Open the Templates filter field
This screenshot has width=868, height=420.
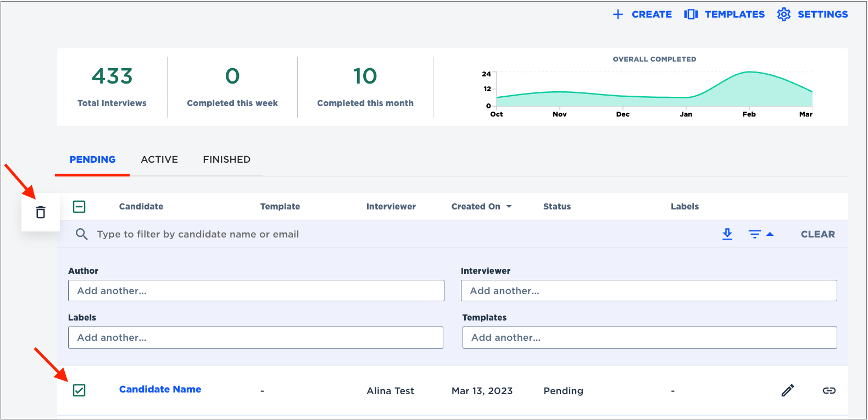(649, 338)
